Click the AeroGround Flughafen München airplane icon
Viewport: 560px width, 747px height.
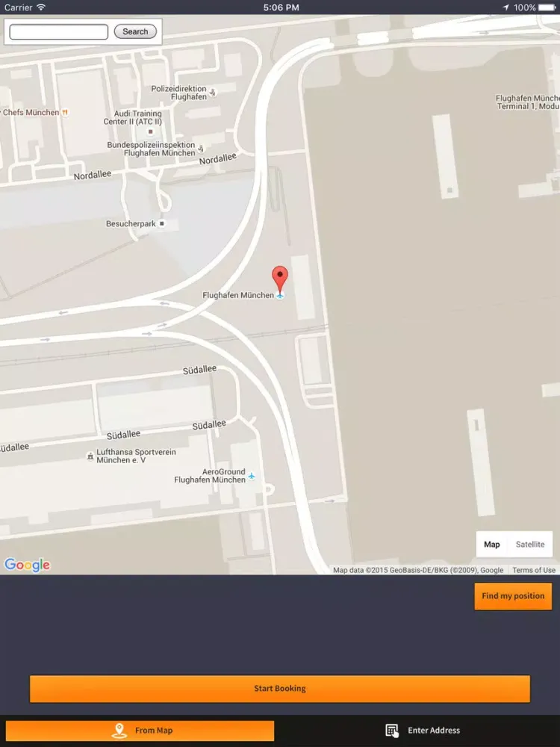[252, 475]
